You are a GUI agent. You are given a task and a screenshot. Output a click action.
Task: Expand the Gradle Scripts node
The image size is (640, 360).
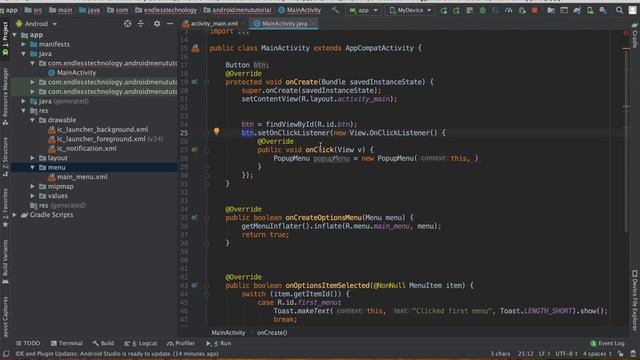click(x=15, y=215)
